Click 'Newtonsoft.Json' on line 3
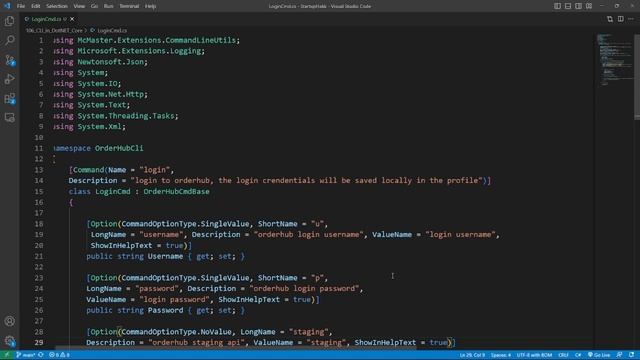This screenshot has width=640, height=360. tap(111, 62)
